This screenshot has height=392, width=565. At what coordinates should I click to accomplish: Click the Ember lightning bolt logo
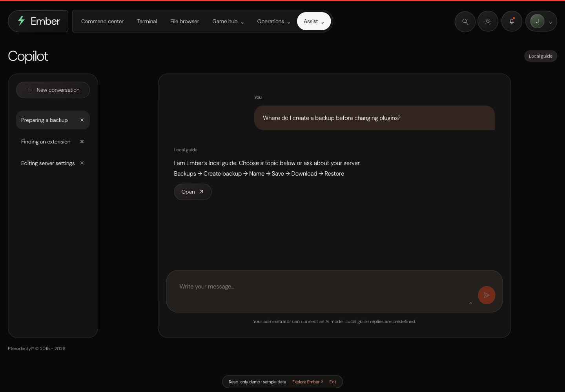click(21, 21)
